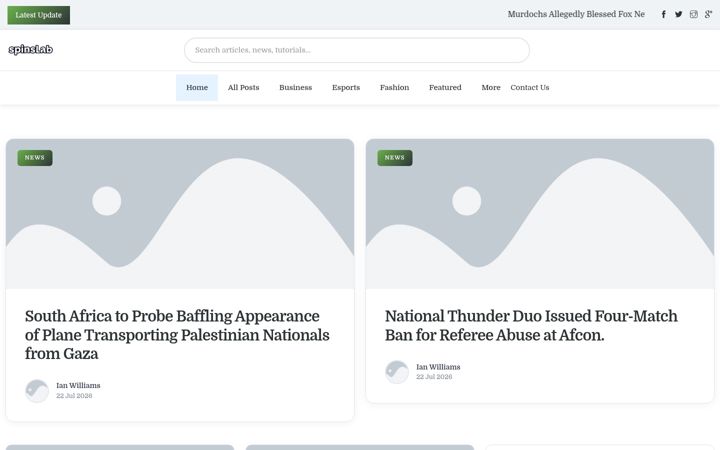The image size is (720, 450).
Task: Go to the Home menu item
Action: point(197,88)
